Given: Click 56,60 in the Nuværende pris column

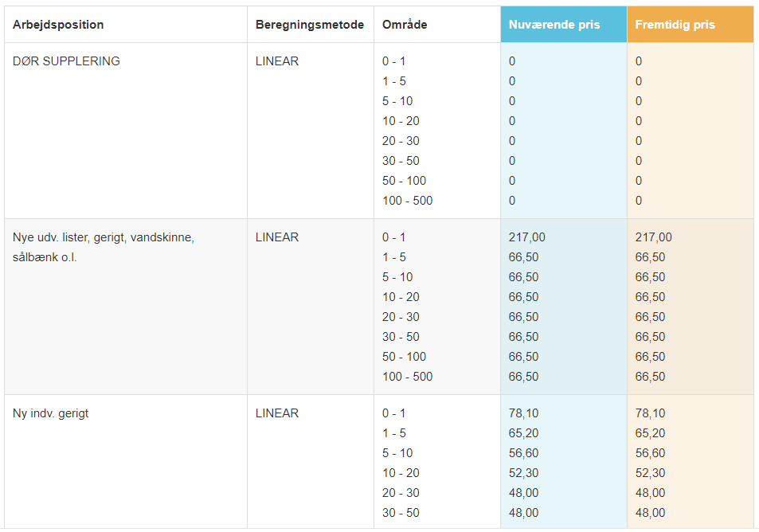Looking at the screenshot, I should 523,453.
